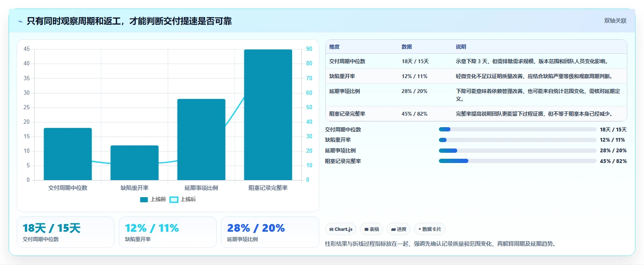This screenshot has width=644, height=265.
Task: Click the 交付周期中位数 progress bar label
Action: tap(343, 130)
